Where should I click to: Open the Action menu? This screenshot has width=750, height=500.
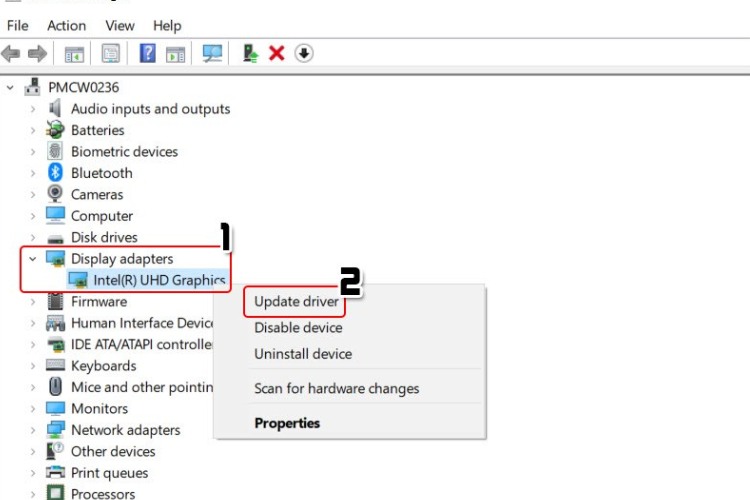click(x=66, y=25)
